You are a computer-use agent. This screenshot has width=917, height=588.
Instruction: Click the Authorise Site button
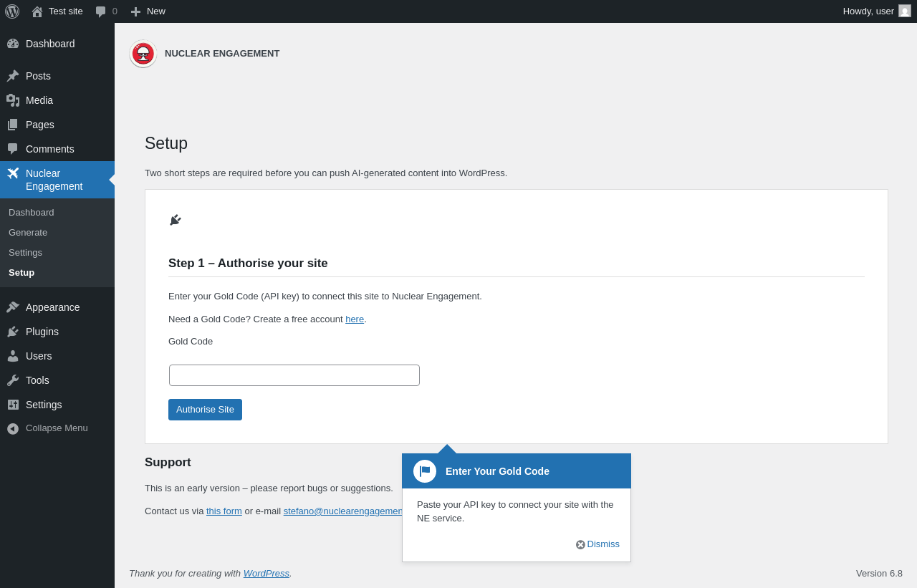coord(205,410)
